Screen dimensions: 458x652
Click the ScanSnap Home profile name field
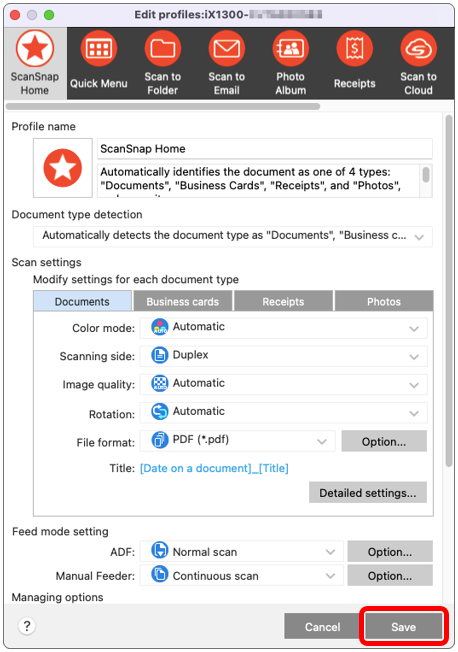point(265,149)
